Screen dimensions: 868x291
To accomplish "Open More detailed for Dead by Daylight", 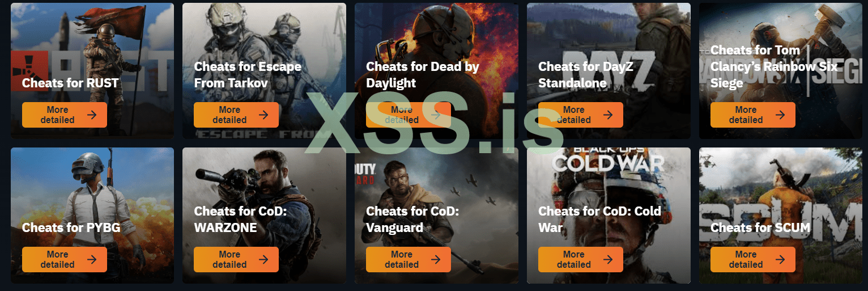I will [409, 115].
